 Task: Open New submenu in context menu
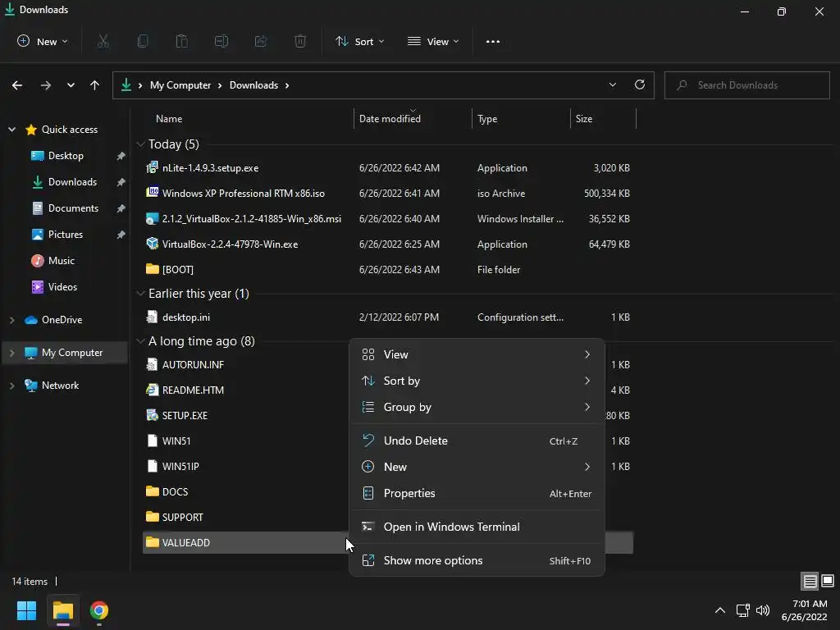477,467
